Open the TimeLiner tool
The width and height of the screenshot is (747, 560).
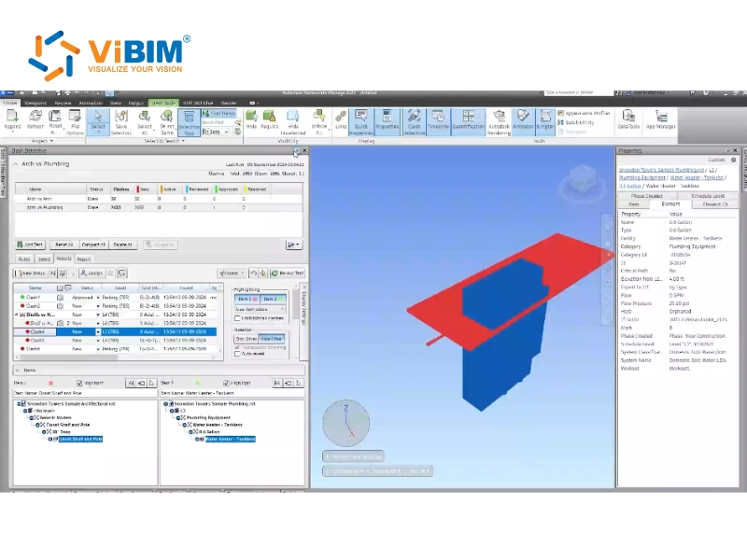click(438, 119)
